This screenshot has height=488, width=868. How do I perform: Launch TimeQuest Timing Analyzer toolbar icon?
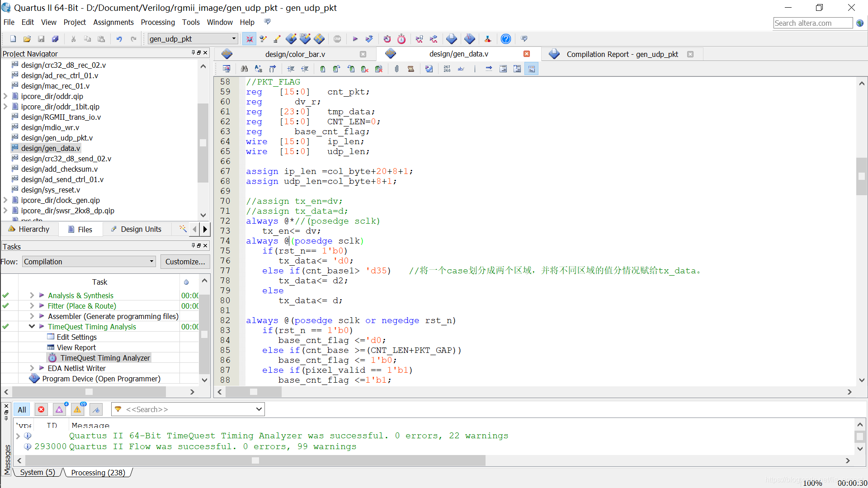click(401, 39)
